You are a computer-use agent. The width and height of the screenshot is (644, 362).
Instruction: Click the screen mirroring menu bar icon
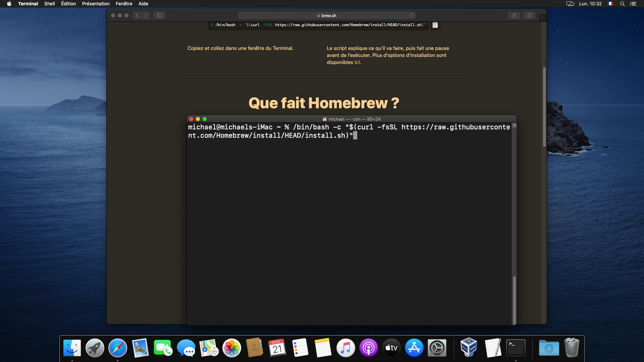[x=570, y=4]
